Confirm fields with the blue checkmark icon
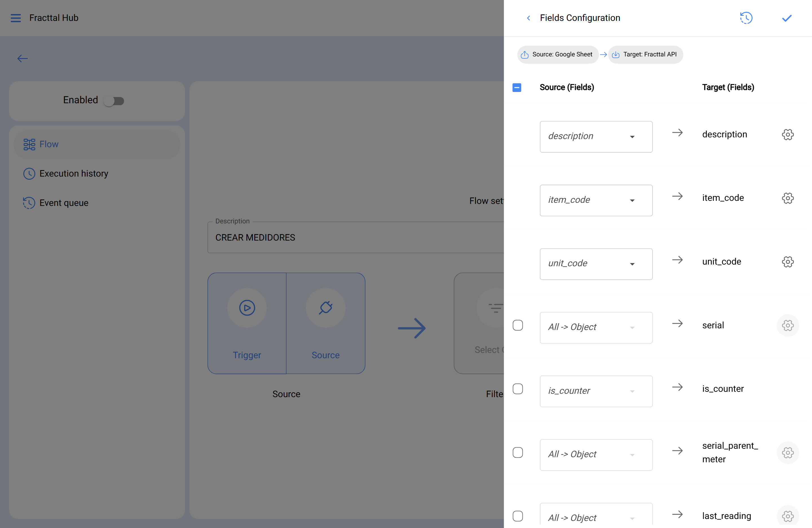The image size is (812, 528). point(787,18)
